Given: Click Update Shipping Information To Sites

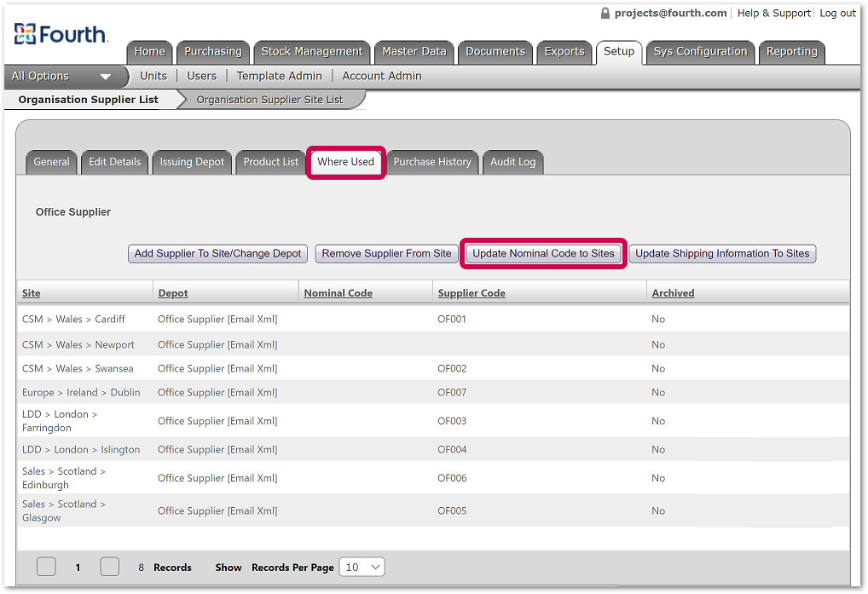Looking at the screenshot, I should [722, 254].
